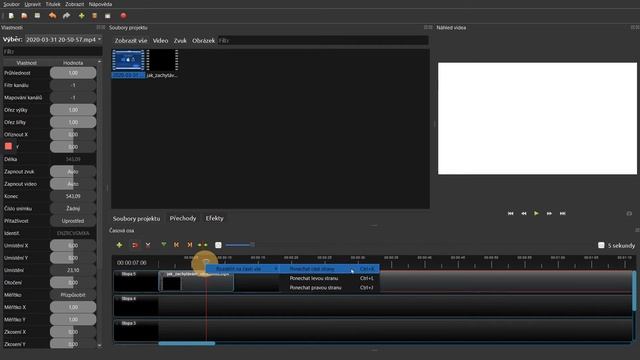
Task: Switch to the Soubory projektu bottom tab
Action: coord(136,218)
